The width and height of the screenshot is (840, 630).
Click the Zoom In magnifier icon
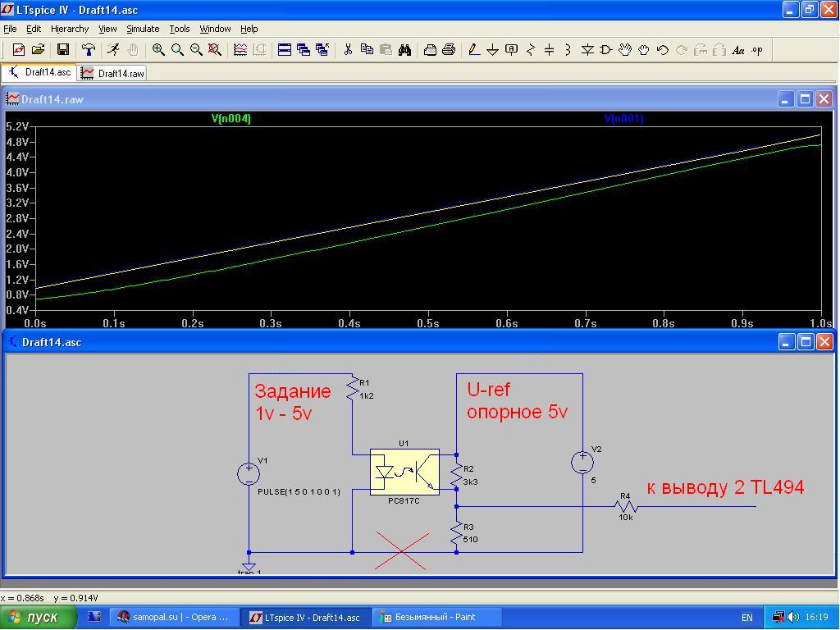[x=159, y=50]
